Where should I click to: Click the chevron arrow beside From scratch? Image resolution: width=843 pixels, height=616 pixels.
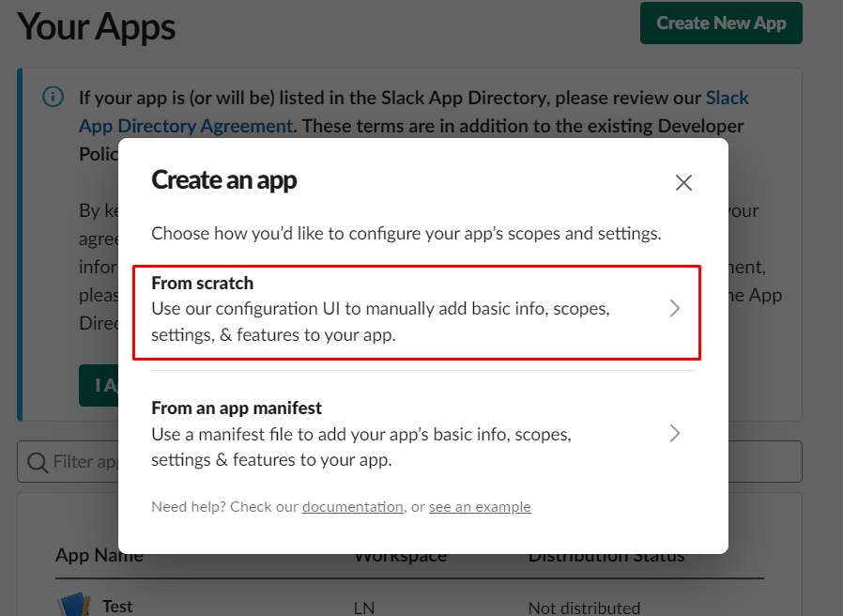[674, 309]
